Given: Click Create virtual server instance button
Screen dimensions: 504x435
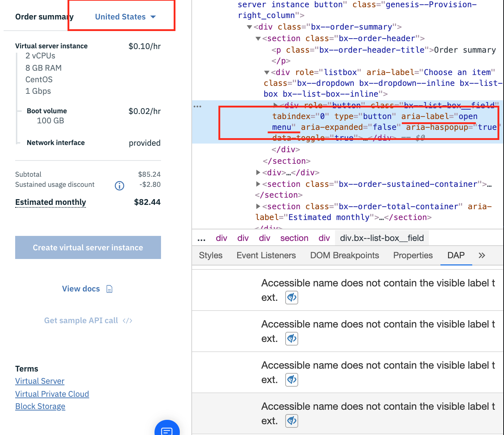Looking at the screenshot, I should [88, 247].
